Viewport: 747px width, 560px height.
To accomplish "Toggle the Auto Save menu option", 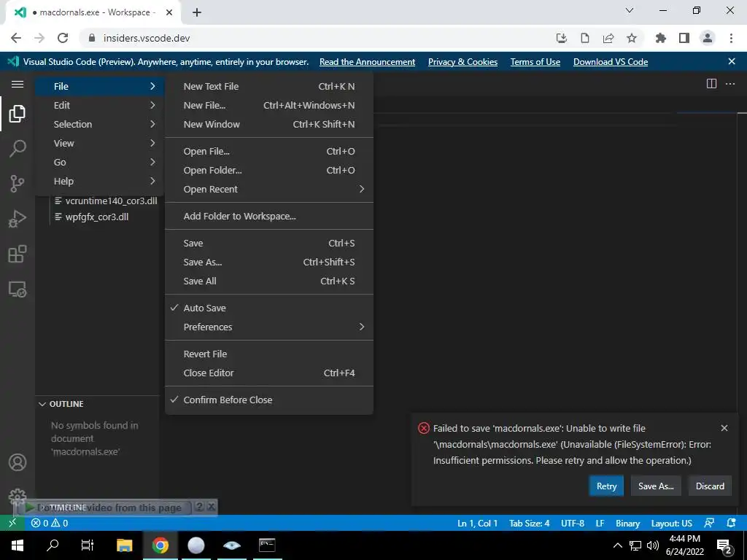I will [269, 308].
